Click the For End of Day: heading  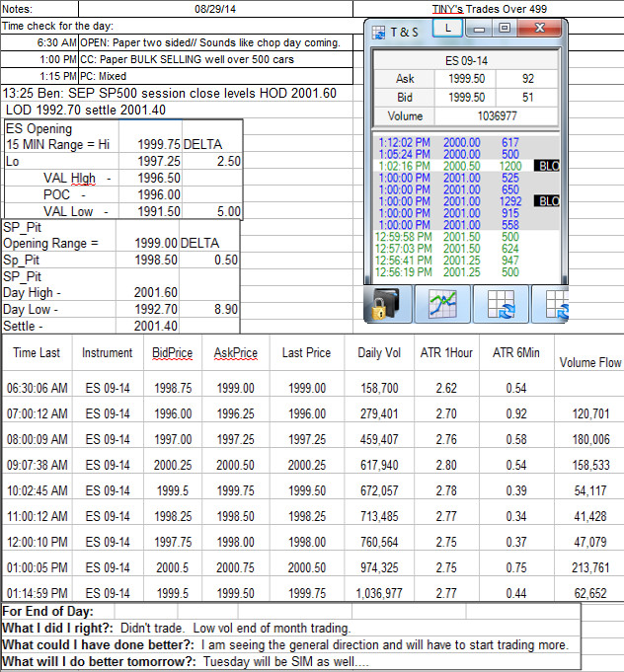point(47,611)
